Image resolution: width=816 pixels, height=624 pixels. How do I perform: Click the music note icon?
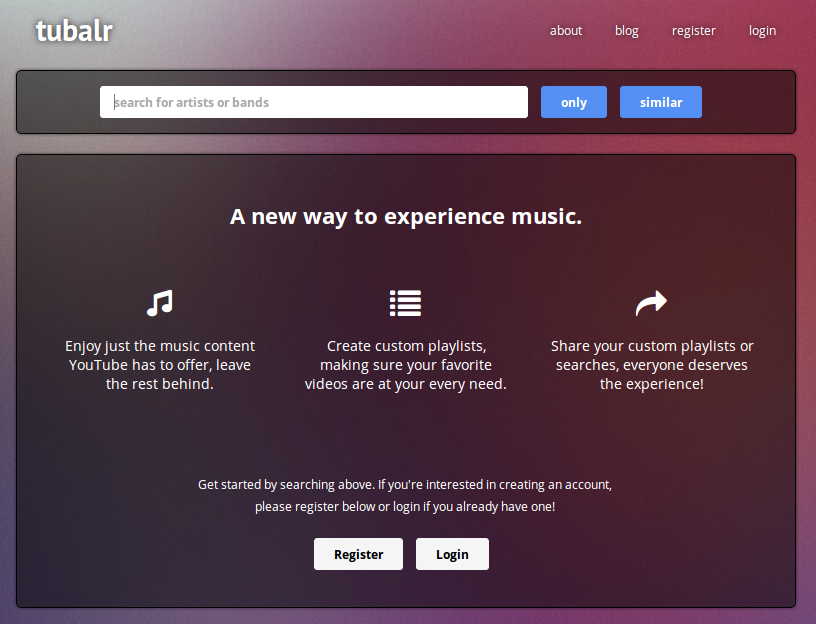click(x=160, y=303)
